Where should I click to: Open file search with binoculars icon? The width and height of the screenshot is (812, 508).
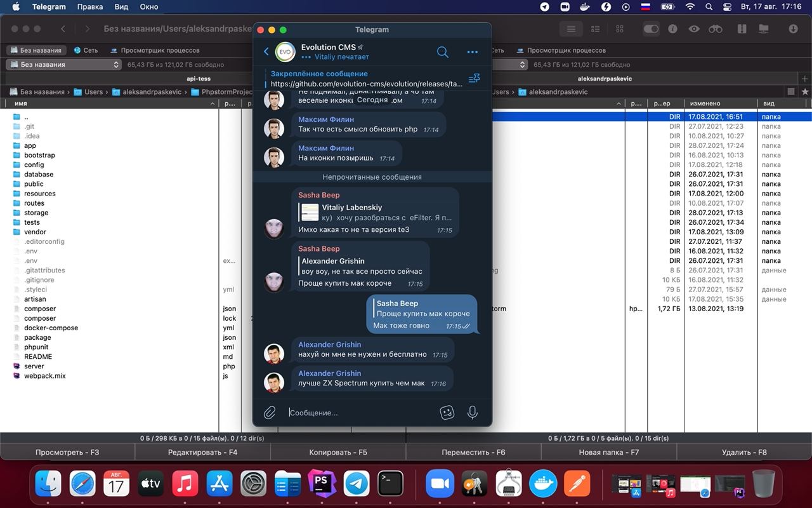pyautogui.click(x=716, y=29)
